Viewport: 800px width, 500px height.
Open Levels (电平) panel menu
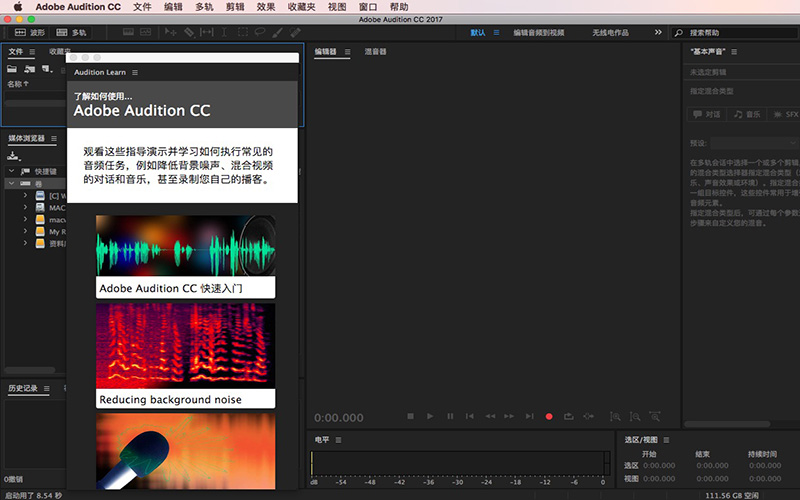[x=338, y=440]
